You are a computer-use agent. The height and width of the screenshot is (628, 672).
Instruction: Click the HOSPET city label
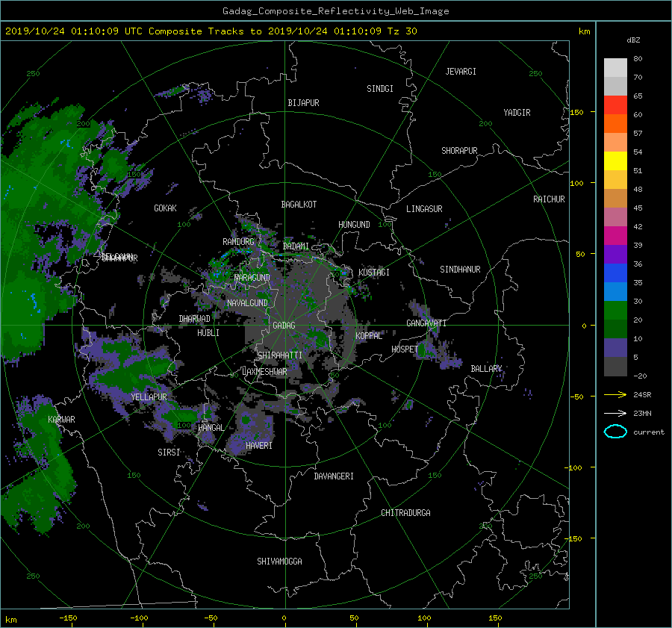404,349
